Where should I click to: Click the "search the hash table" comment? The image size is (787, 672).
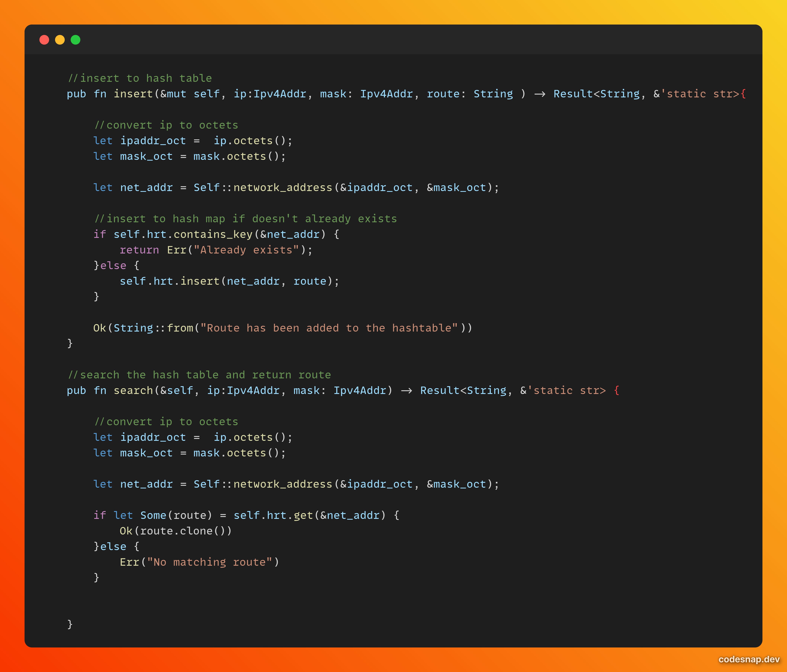click(x=199, y=375)
